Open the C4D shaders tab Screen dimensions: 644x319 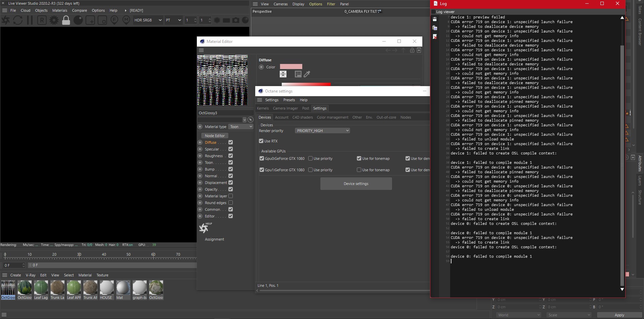coord(303,117)
